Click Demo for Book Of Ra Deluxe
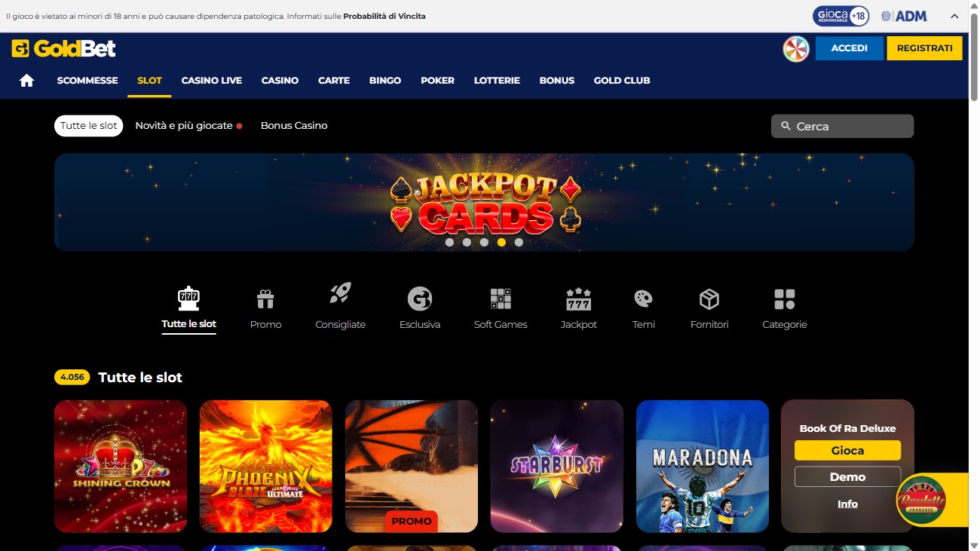The width and height of the screenshot is (980, 551). tap(847, 477)
